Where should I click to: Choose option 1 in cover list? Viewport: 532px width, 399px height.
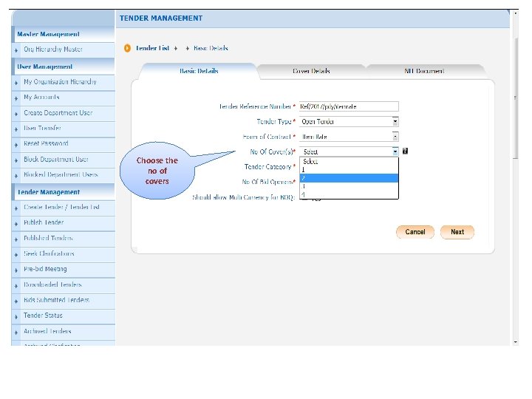click(x=349, y=170)
